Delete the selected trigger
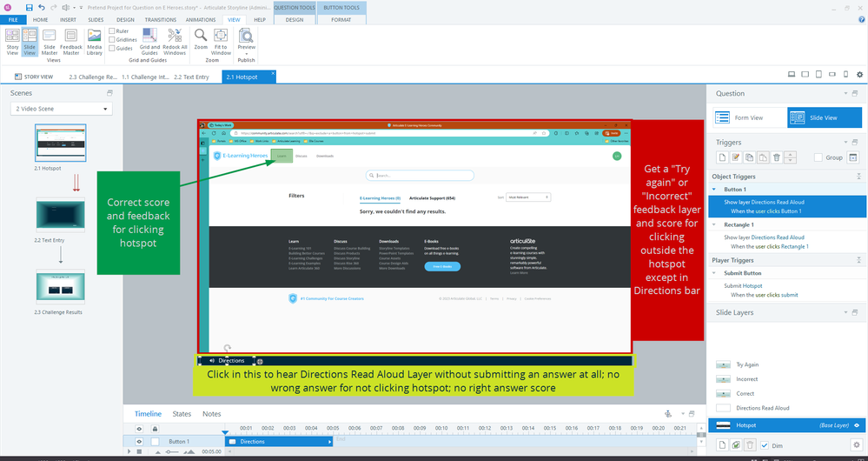The height and width of the screenshot is (461, 868). pyautogui.click(x=776, y=157)
